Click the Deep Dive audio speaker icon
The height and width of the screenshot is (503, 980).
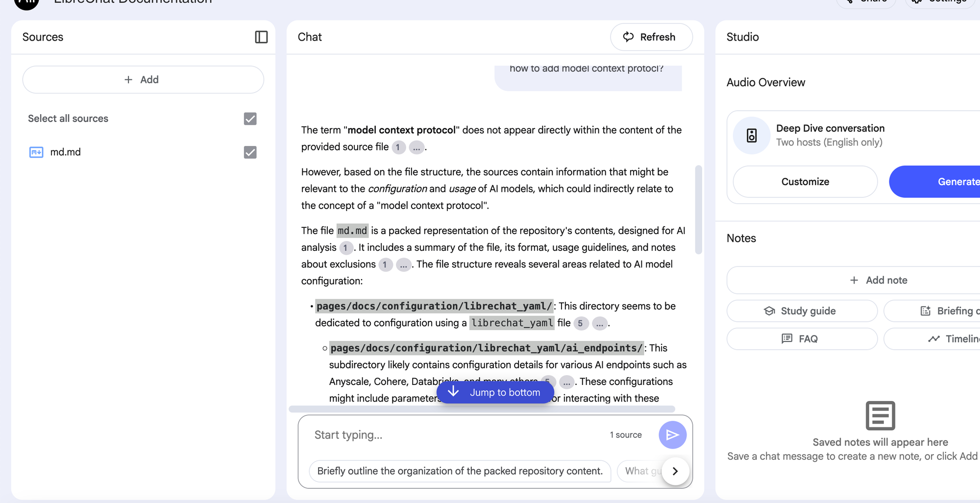(x=752, y=136)
